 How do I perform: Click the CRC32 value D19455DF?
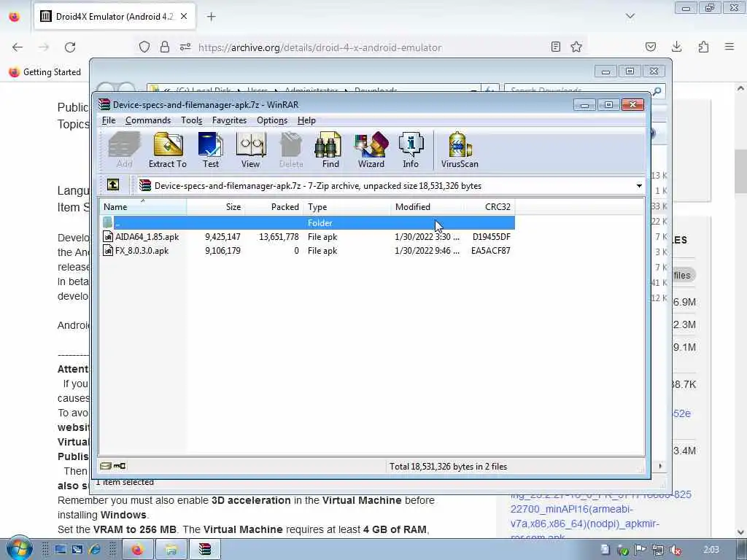(491, 237)
